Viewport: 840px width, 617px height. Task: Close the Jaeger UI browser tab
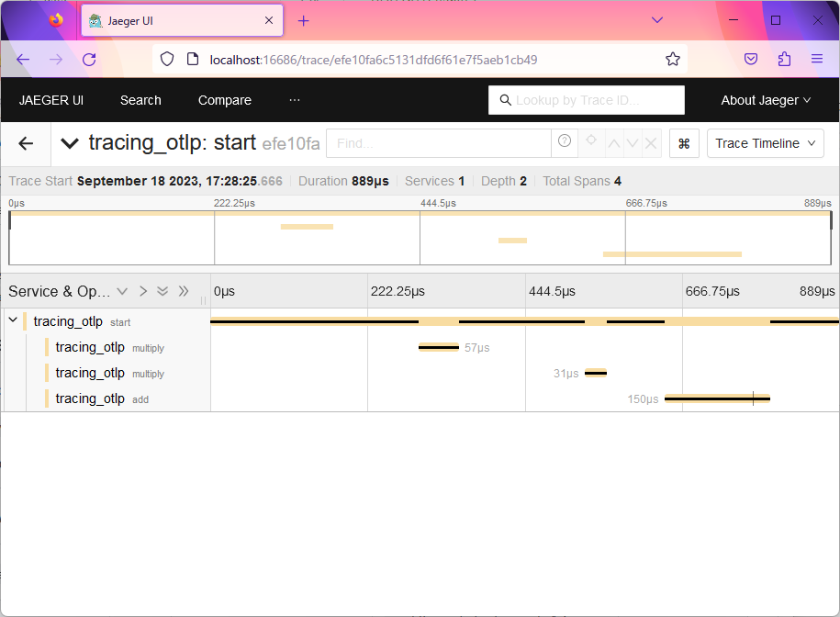(x=269, y=20)
